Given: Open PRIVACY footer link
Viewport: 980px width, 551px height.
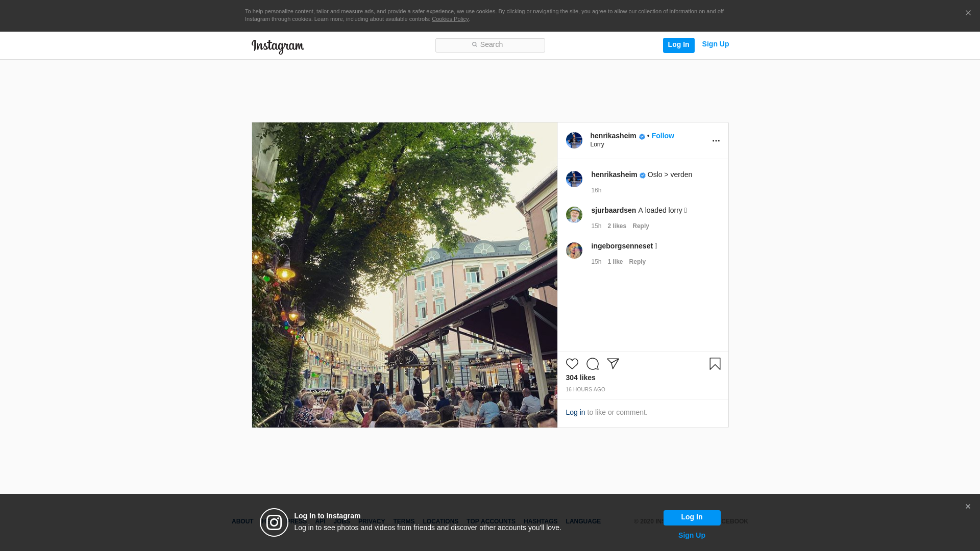Looking at the screenshot, I should (x=371, y=521).
